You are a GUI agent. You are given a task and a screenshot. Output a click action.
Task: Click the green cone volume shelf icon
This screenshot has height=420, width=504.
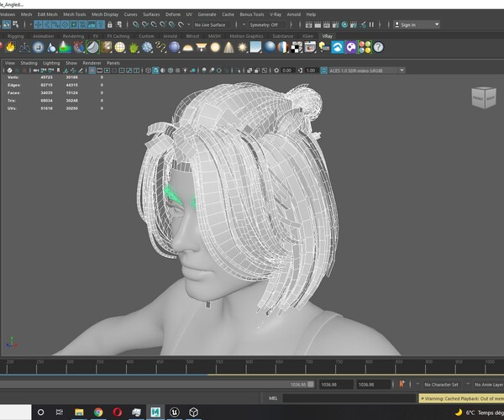[65, 48]
